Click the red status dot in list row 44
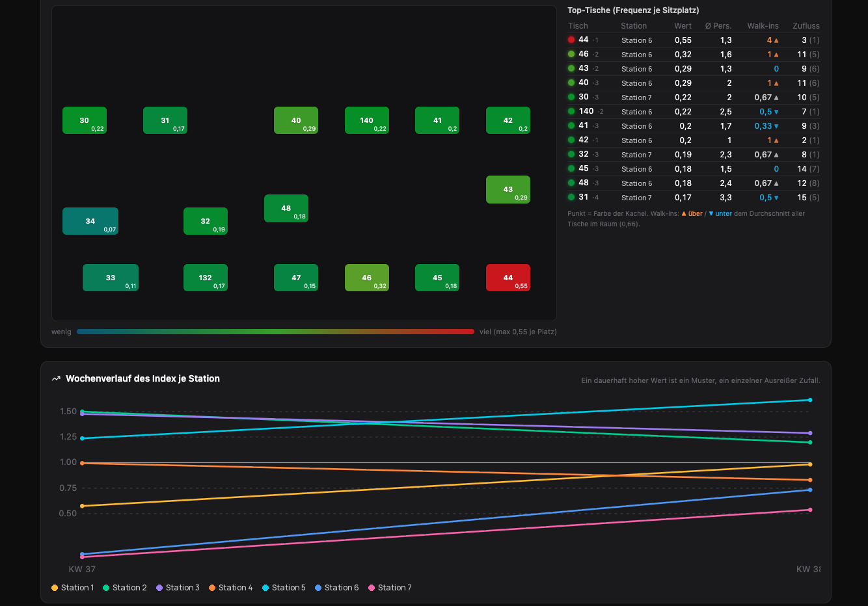This screenshot has width=868, height=606. coord(571,40)
